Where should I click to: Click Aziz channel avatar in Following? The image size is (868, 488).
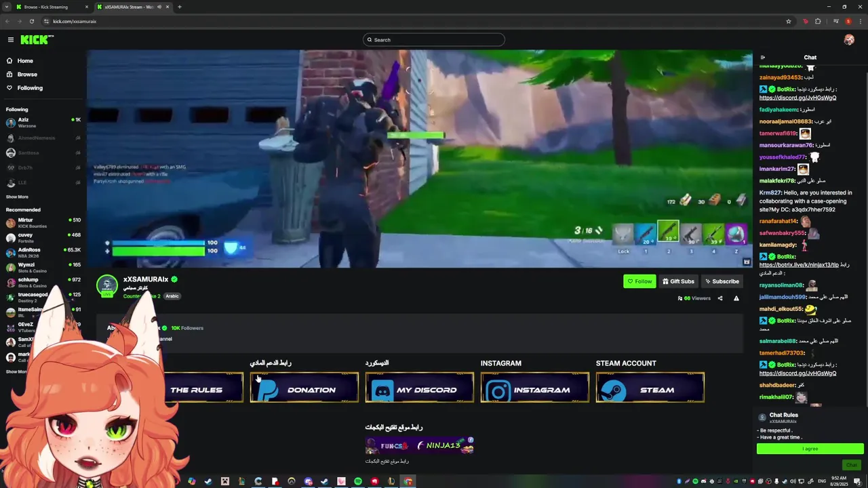pyautogui.click(x=10, y=123)
